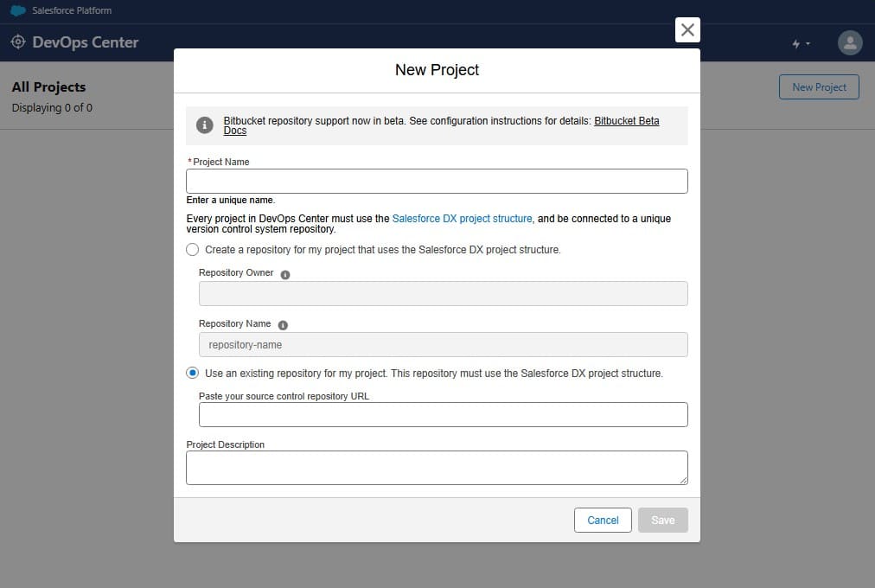Click the source control repository URL field
Viewport: 875px width, 588px height.
[443, 414]
